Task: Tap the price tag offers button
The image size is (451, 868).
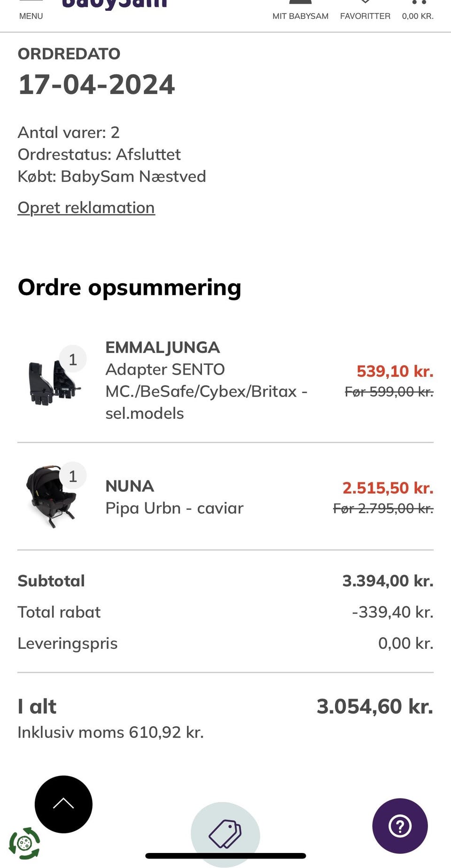Action: [225, 834]
